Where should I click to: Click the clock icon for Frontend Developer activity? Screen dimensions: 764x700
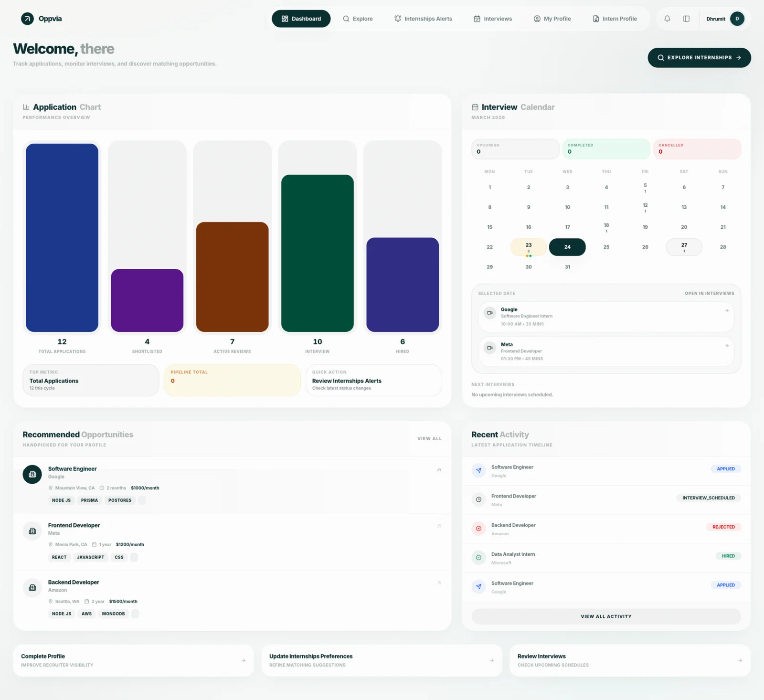coord(478,499)
